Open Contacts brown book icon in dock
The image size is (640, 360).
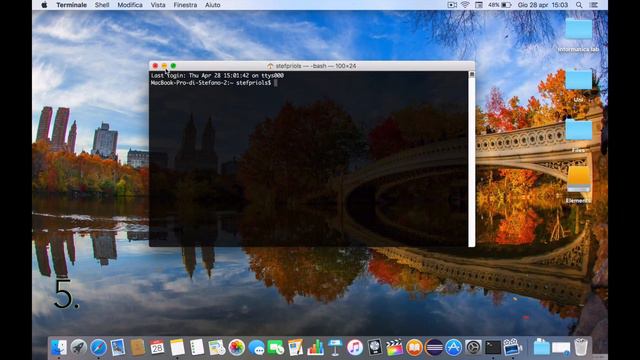click(138, 347)
